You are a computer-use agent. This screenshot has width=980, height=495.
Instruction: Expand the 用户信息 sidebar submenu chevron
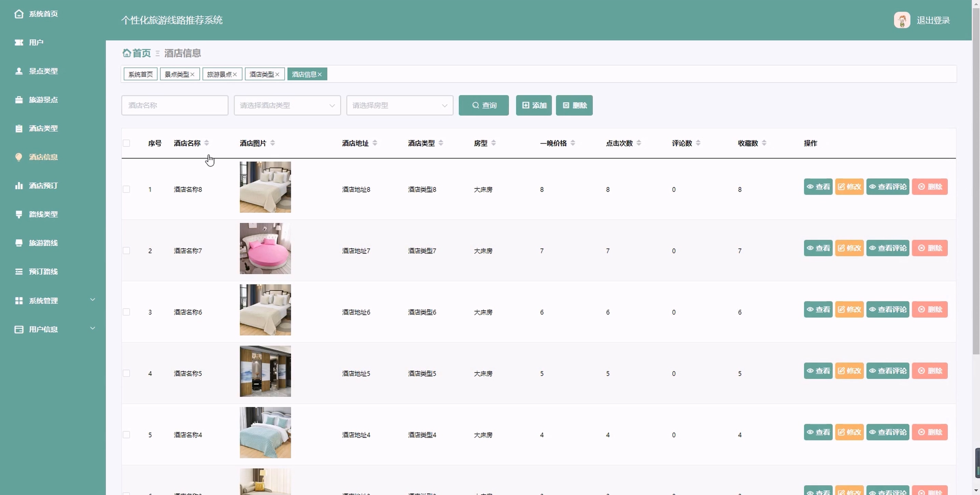point(93,329)
